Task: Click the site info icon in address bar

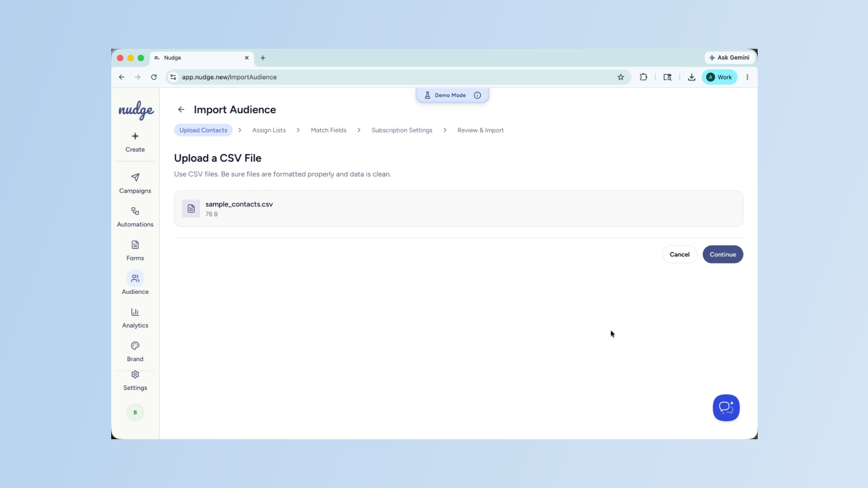Action: 173,77
